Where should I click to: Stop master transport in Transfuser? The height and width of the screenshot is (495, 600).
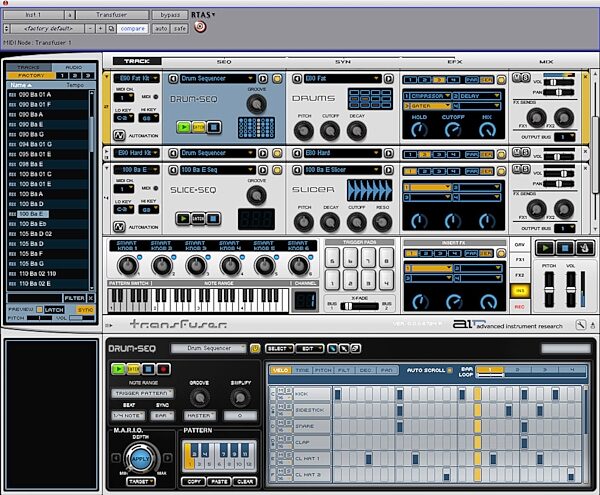point(565,248)
